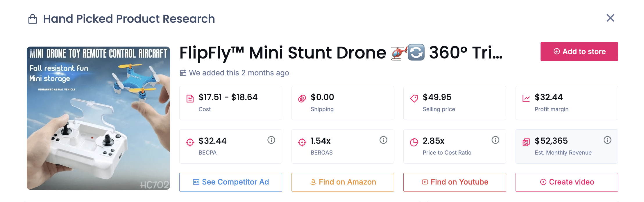Open the BEROAS info tooltip
Screen dimensions: 644x202
pyautogui.click(x=383, y=140)
